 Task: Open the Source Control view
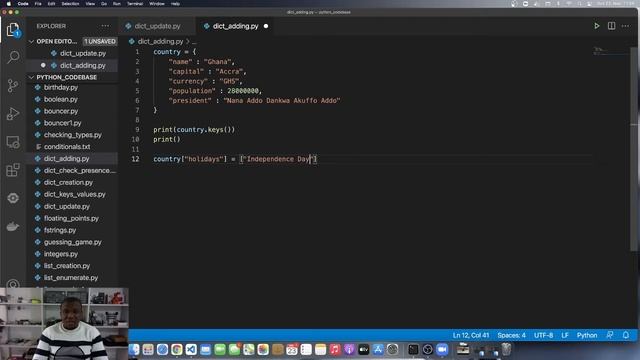coord(13,85)
